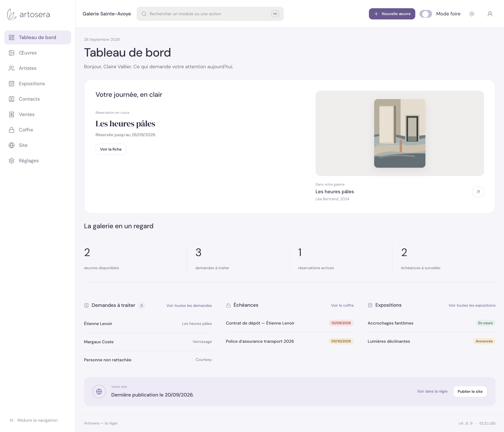Image resolution: width=504 pixels, height=432 pixels.
Task: Navigate to Expositions in sidebar
Action: point(38,84)
